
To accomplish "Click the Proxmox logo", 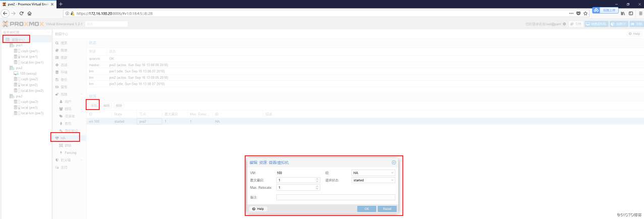I will coord(23,24).
